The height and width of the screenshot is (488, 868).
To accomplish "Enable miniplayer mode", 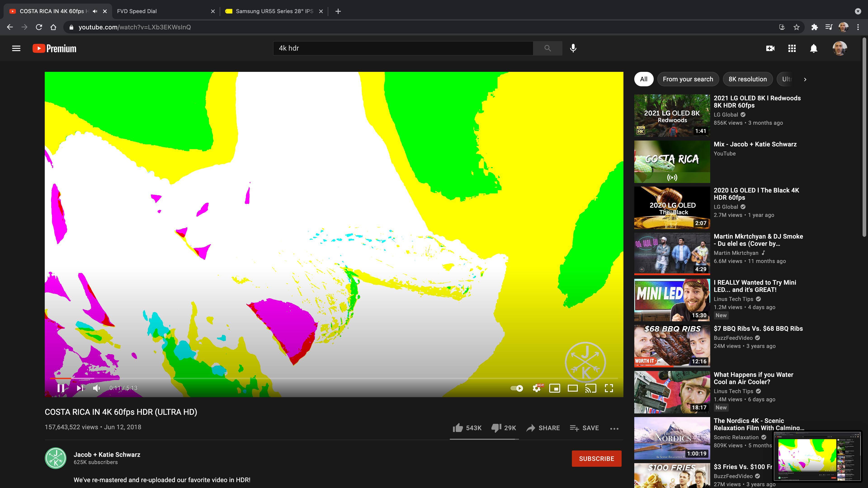I will point(555,388).
